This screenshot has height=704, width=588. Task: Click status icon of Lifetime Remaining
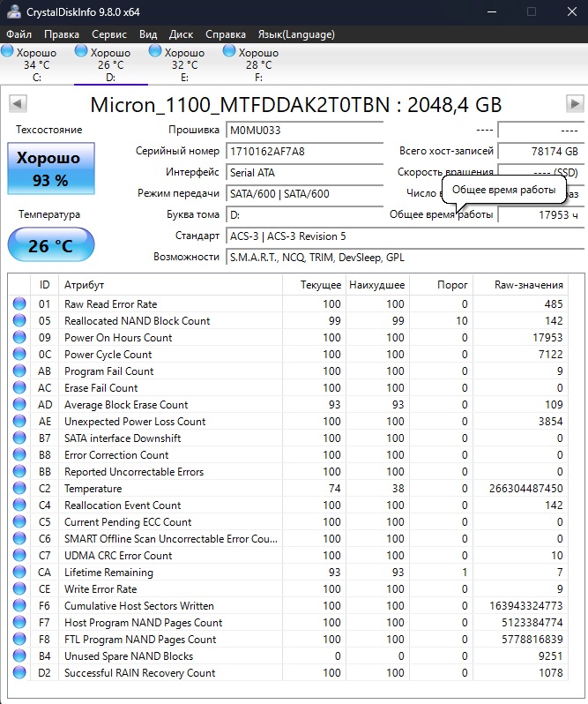pyautogui.click(x=19, y=572)
